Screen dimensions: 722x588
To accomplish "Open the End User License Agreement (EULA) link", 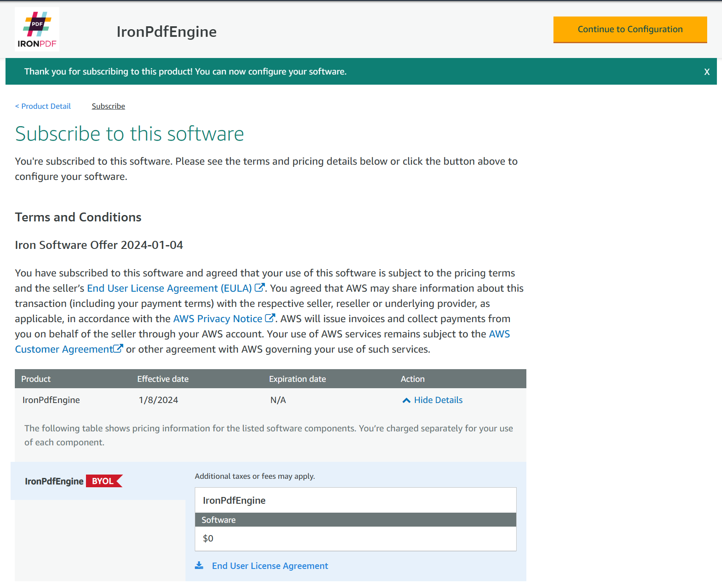I will tap(169, 288).
